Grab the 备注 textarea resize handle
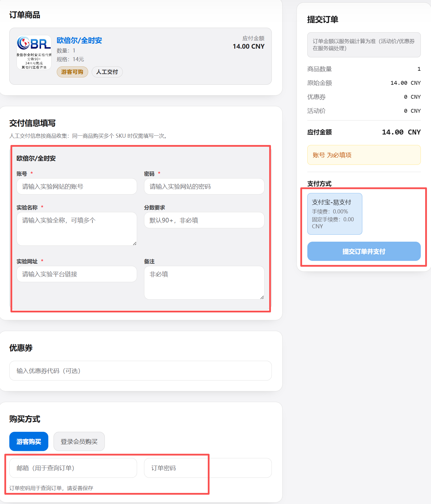The width and height of the screenshot is (431, 504). 262,297
